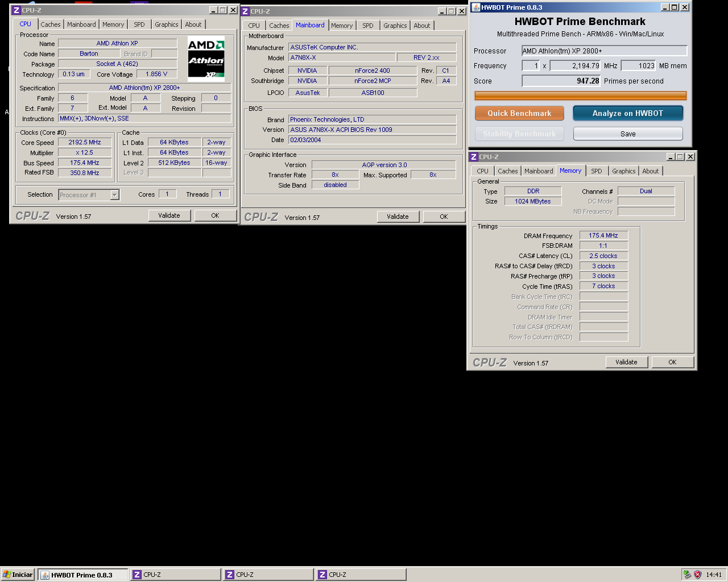Switch to Caches tab in the Mainboard window
This screenshot has width=728, height=582.
click(279, 26)
